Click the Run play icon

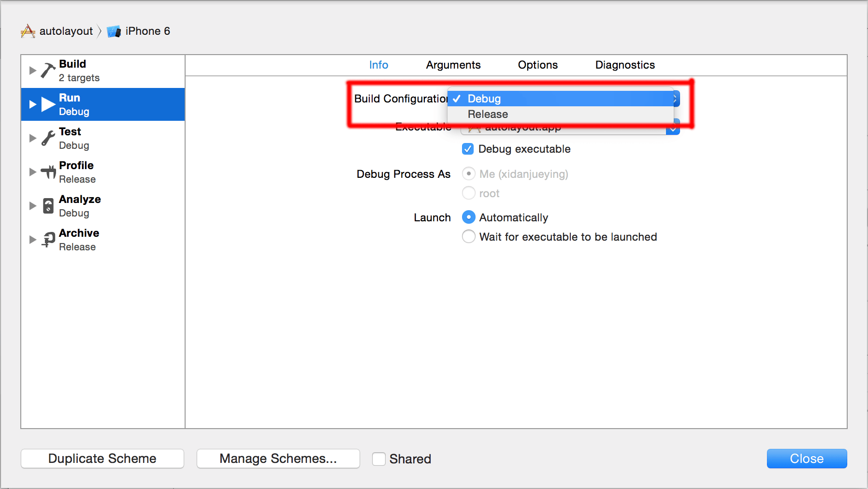(x=48, y=104)
